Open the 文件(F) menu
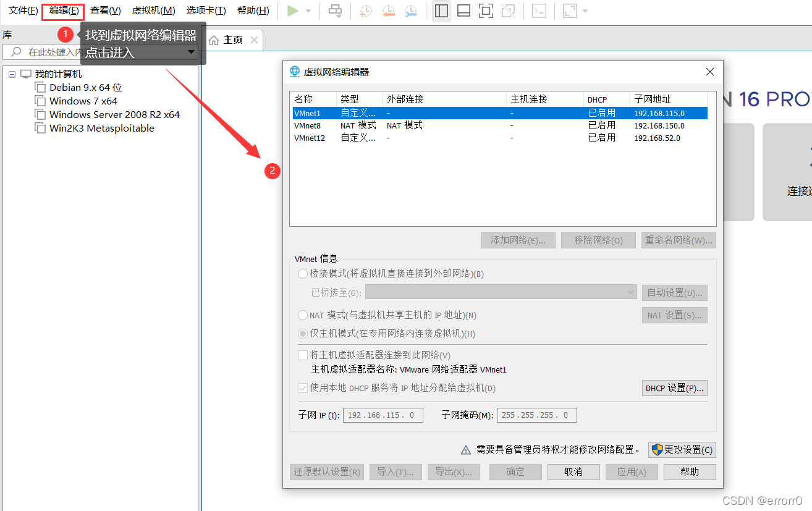This screenshot has height=511, width=812. tap(23, 11)
